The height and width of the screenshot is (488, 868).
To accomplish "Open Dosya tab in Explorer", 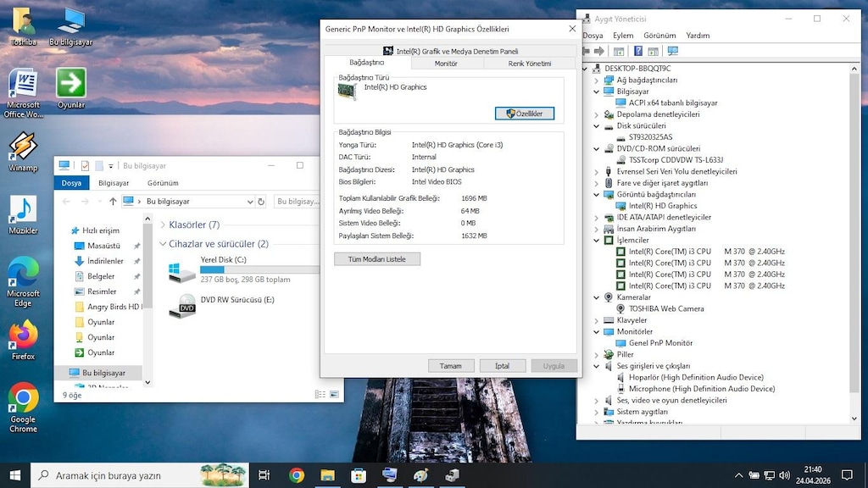I will 71,183.
